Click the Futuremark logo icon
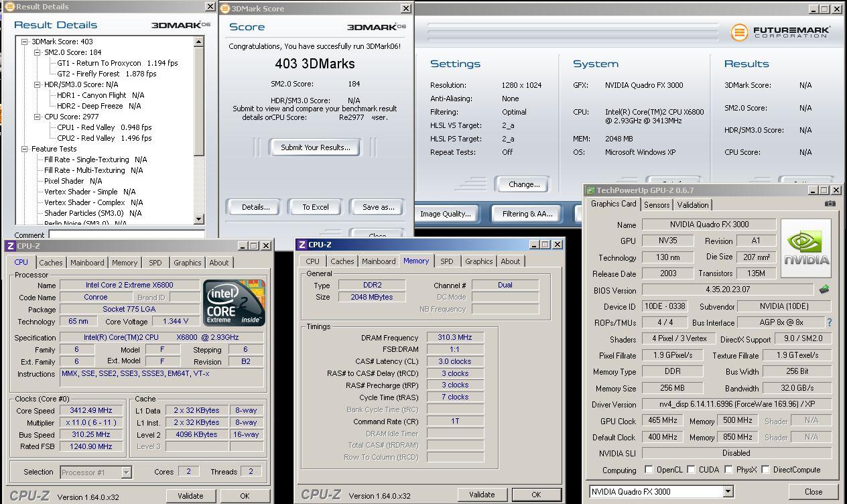Image resolution: width=847 pixels, height=504 pixels. (740, 31)
